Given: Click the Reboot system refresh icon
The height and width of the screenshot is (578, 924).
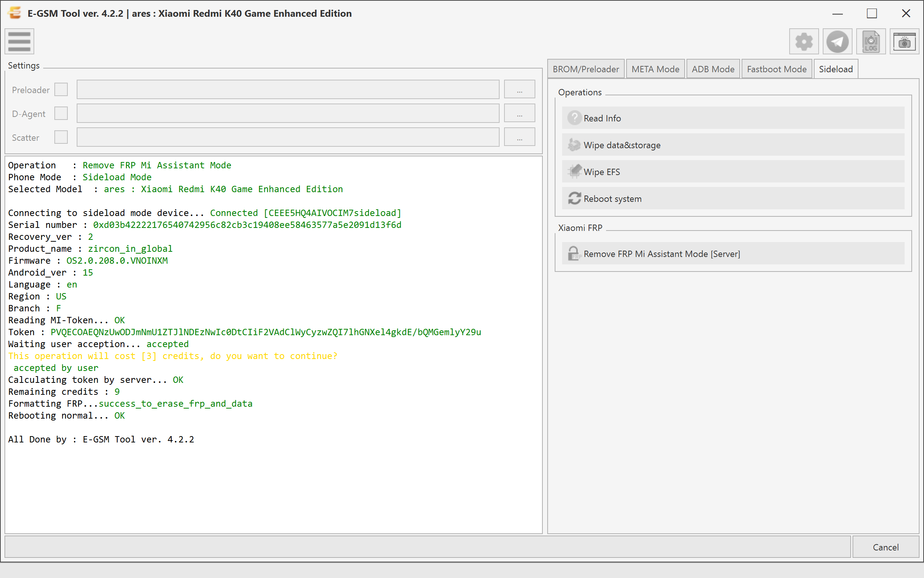Looking at the screenshot, I should [574, 199].
